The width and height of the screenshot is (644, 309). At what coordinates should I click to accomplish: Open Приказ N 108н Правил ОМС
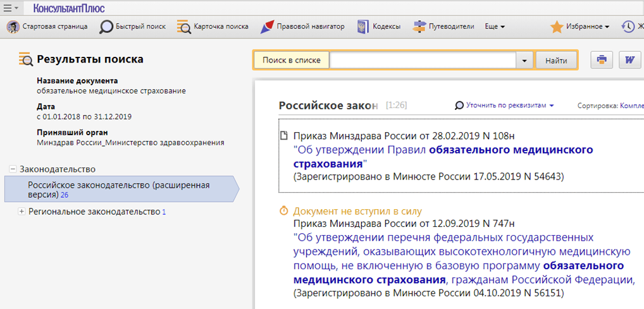(x=443, y=157)
